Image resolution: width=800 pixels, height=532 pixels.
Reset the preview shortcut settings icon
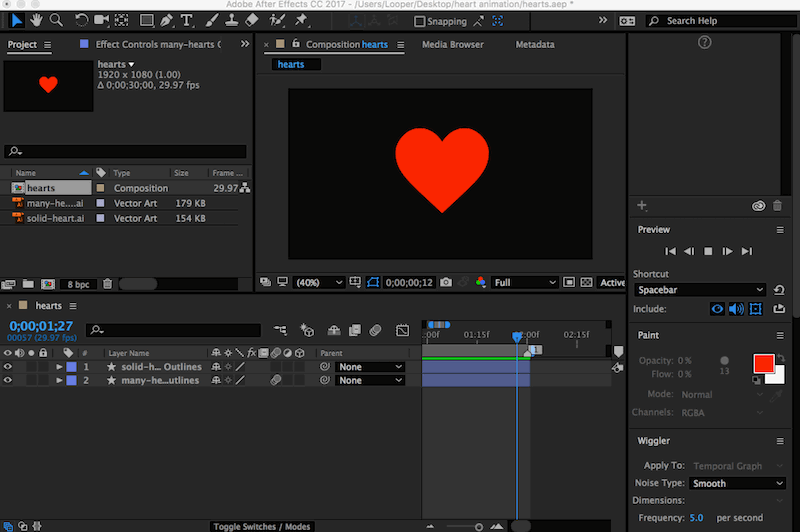coord(779,290)
